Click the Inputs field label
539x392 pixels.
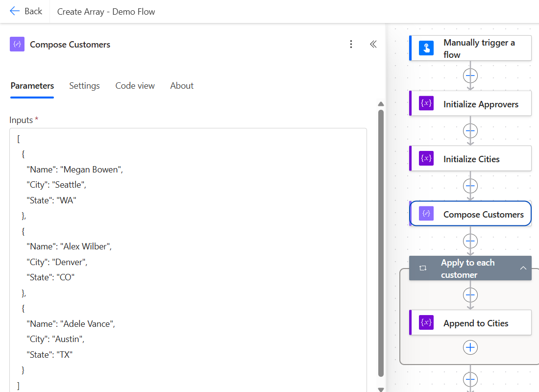click(x=21, y=120)
